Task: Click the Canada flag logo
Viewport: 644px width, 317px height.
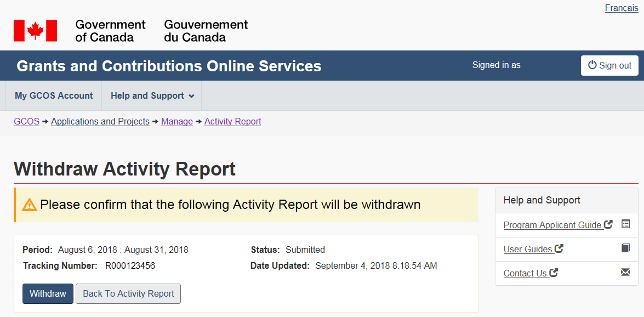Action: [35, 31]
